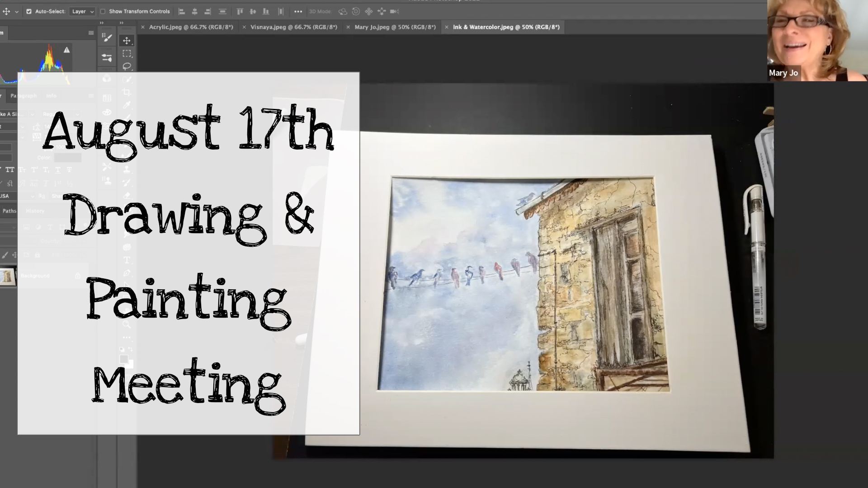
Task: Toggle lock on the Background layer
Action: [x=77, y=276]
